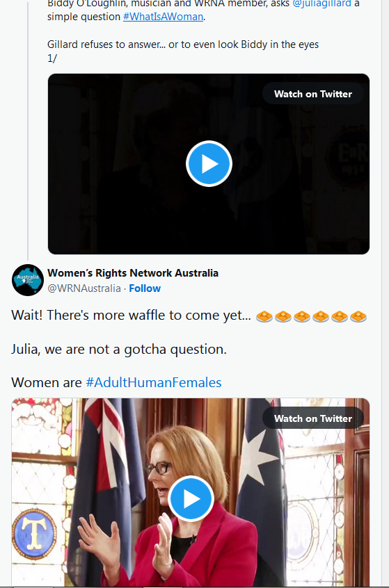The width and height of the screenshot is (389, 588).
Task: Click the first waffle emoji in the tweet
Action: 264,316
